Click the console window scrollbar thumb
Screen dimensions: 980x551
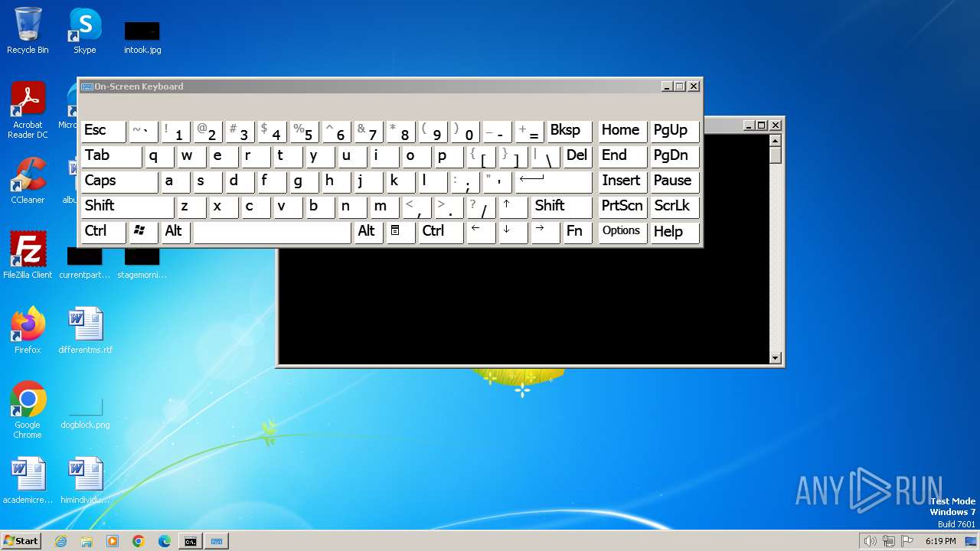[x=775, y=155]
